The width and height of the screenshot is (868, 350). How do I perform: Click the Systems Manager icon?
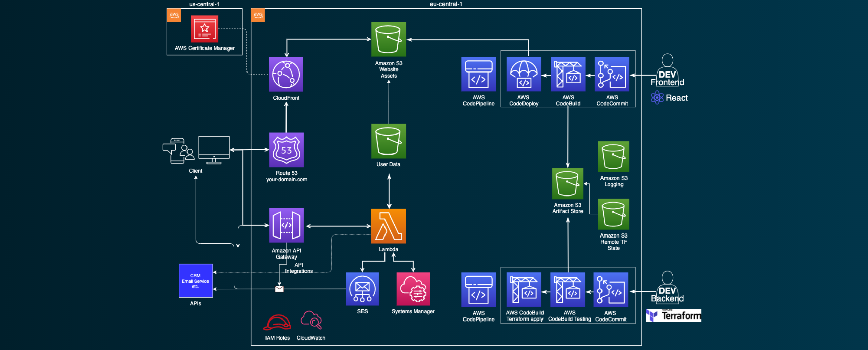click(413, 289)
